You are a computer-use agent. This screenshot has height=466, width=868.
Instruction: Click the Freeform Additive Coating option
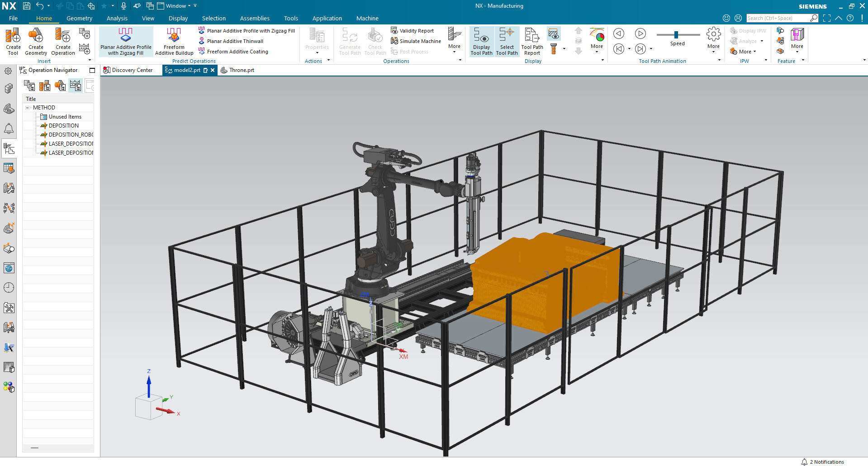point(233,52)
